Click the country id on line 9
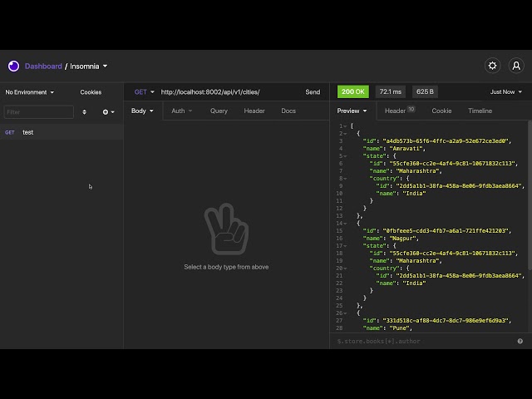The height and width of the screenshot is (399, 532). (x=459, y=186)
